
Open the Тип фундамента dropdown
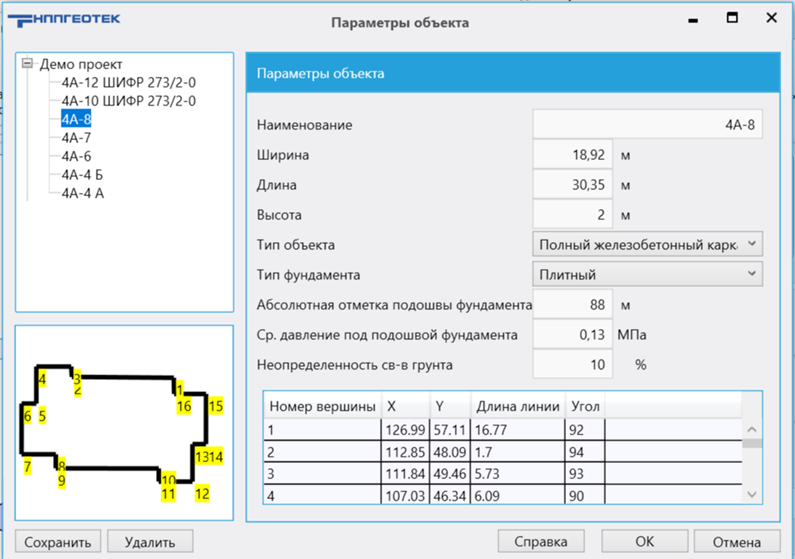click(x=647, y=274)
